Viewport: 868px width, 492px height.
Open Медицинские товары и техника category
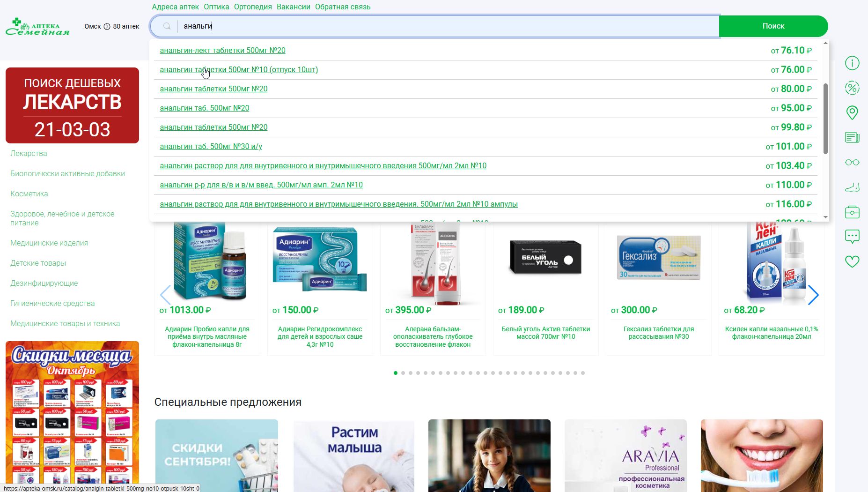(x=65, y=323)
